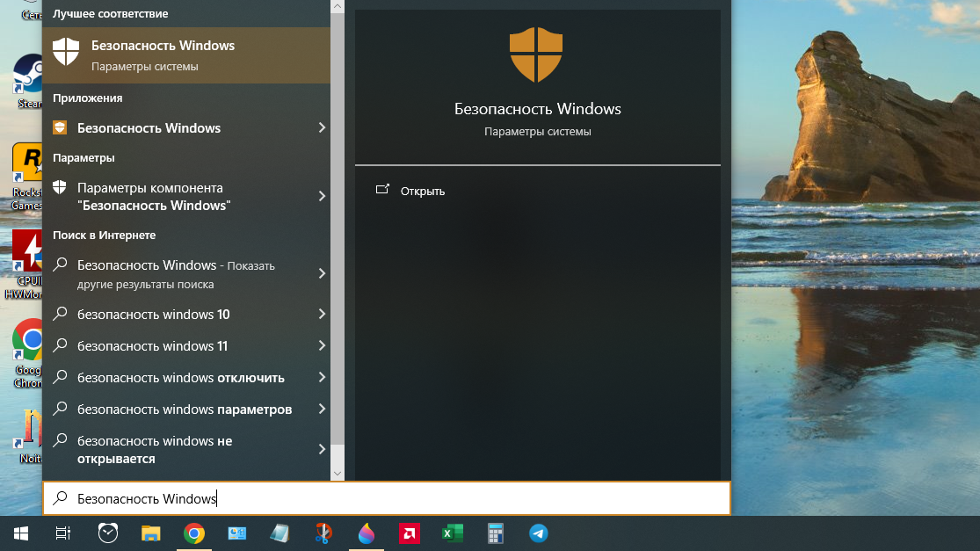Click the magnifier icon in the search box
980x551 pixels.
[60, 498]
